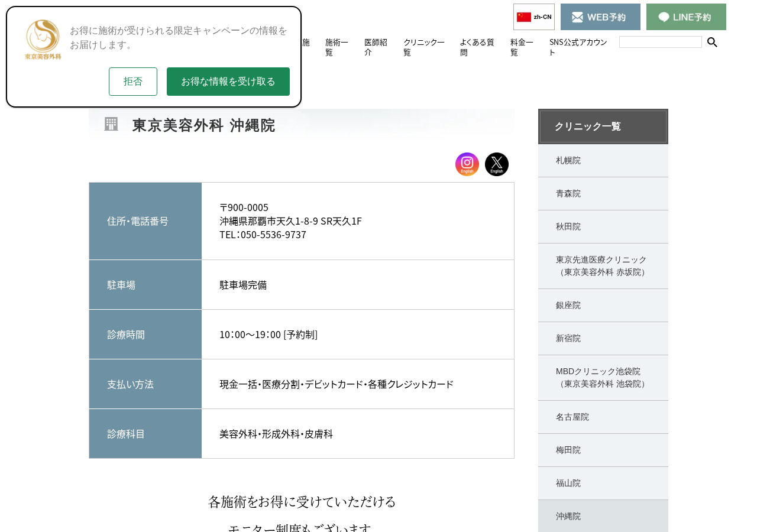Select 東京先進医療クリニック 赤坂院 in sidebar
The width and height of the screenshot is (757, 532).
click(603, 266)
